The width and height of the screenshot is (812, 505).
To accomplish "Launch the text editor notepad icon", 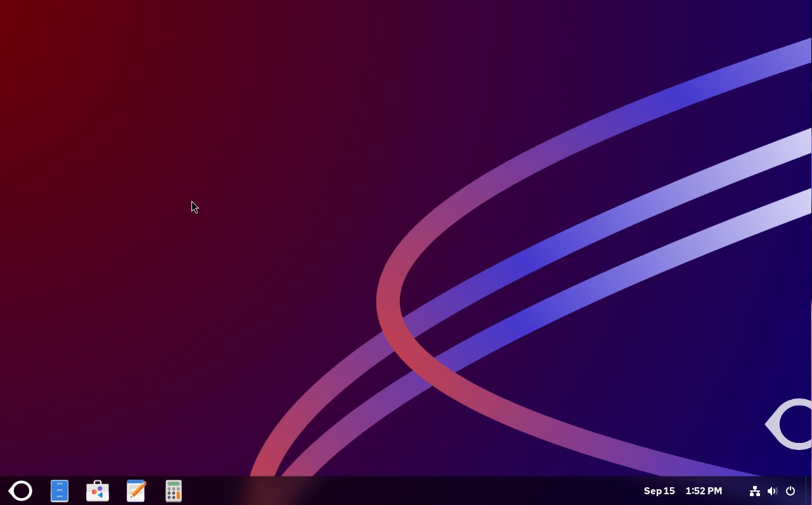I will [136, 491].
